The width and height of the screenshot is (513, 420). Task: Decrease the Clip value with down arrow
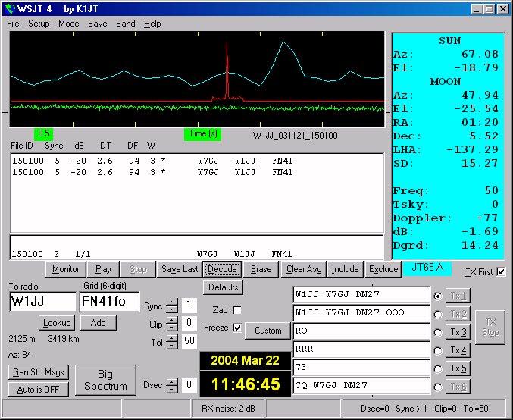tap(171, 328)
